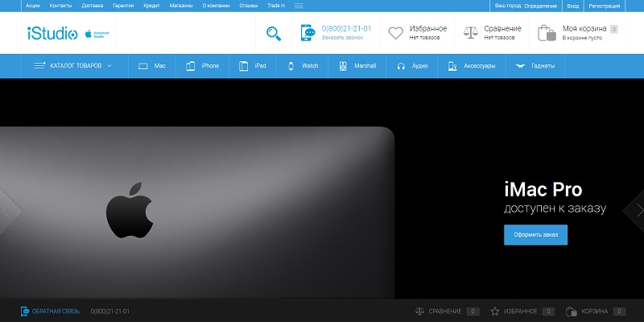Screen dimensions: 644x322
Task: Open the Watch category
Action: (310, 66)
